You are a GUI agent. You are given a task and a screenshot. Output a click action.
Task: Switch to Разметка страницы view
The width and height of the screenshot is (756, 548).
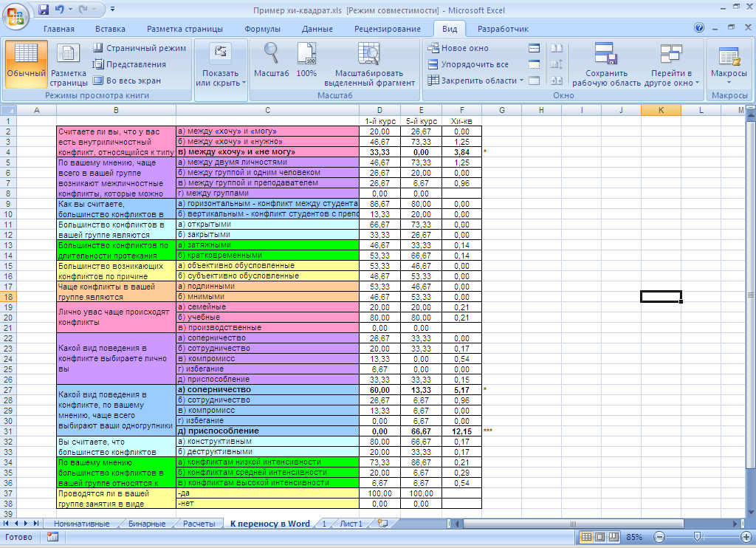click(x=69, y=64)
